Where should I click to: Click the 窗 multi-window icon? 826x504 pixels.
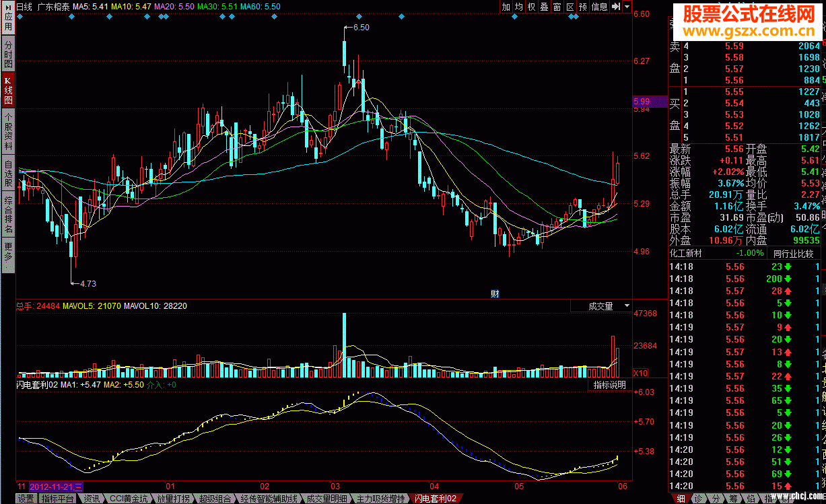point(557,7)
